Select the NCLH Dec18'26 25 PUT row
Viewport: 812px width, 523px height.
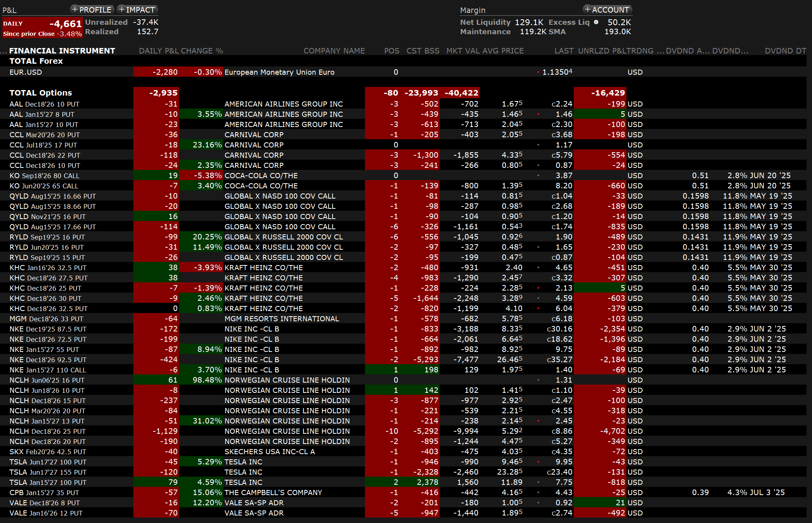click(48, 431)
